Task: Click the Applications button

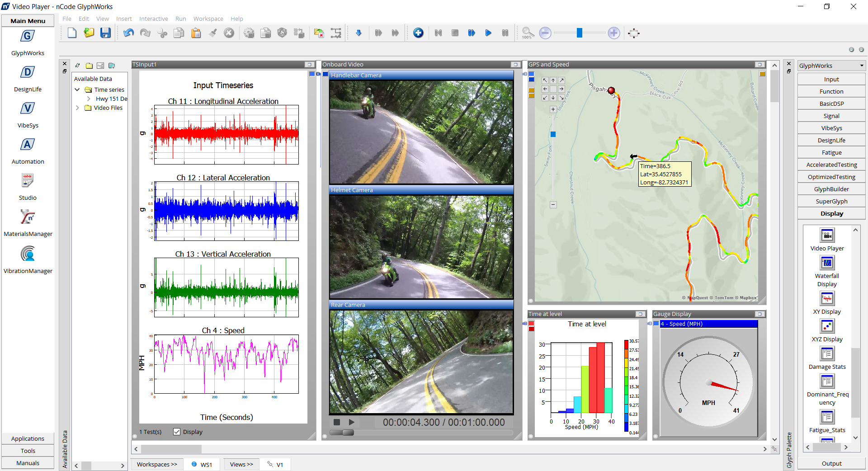Action: [x=28, y=439]
